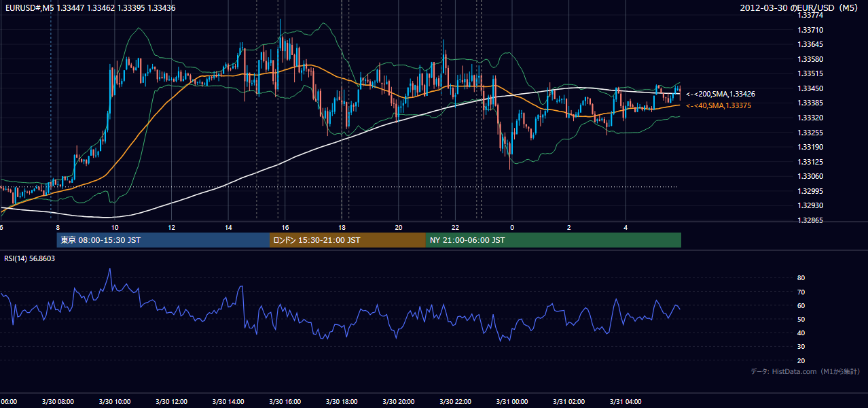Viewport: 868px width, 408px height.
Task: Click hour mark 18 on the chart time axis
Action: tap(342, 228)
